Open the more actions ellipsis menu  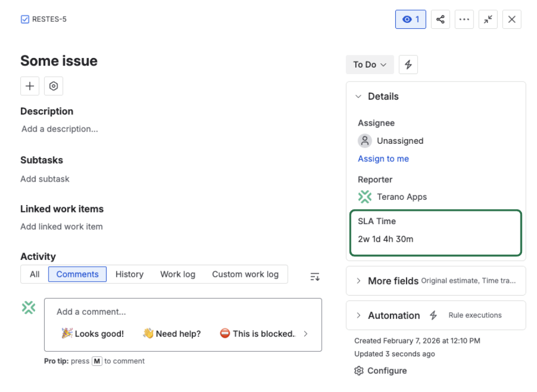pyautogui.click(x=464, y=19)
